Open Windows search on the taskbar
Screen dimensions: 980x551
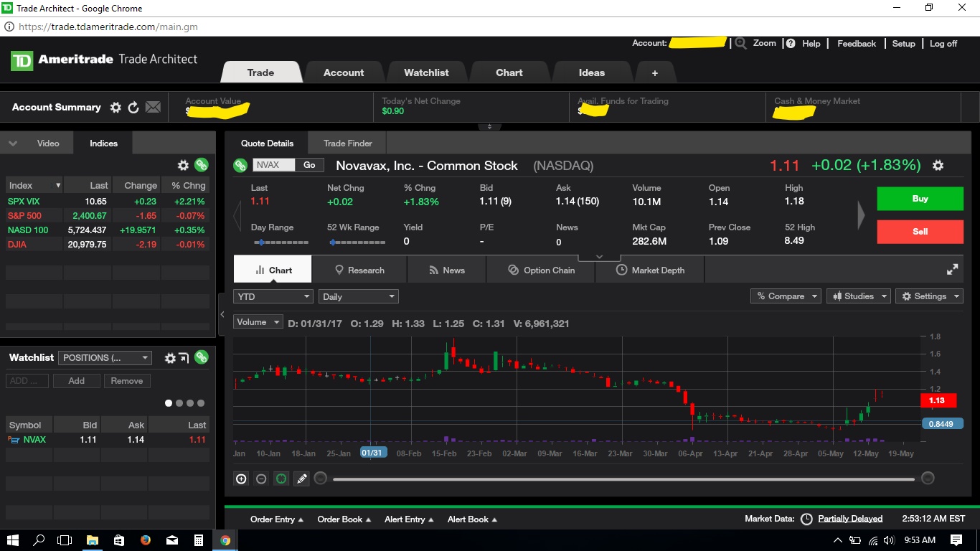click(x=39, y=540)
